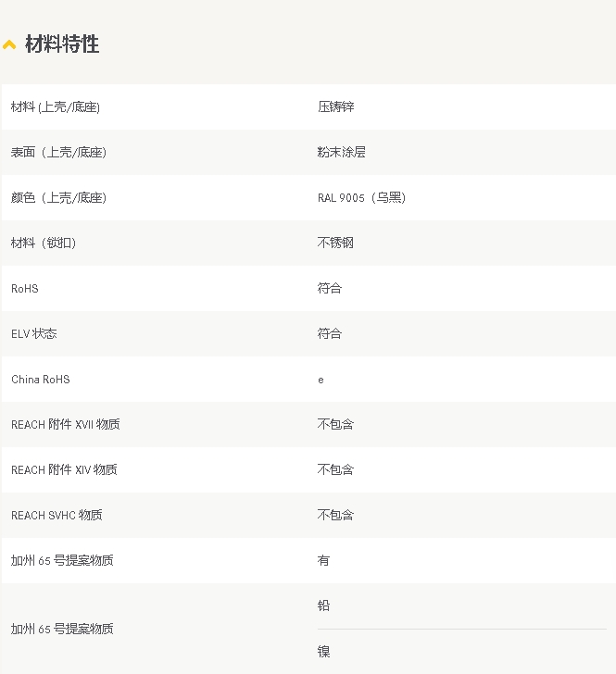
Task: Click the 压铸锌 material value
Action: (335, 107)
